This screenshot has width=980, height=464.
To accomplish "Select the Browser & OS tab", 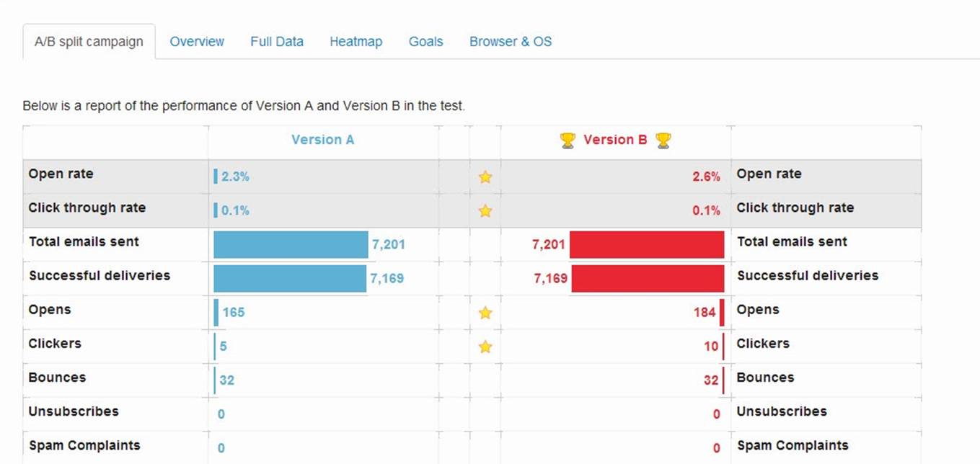I will click(511, 42).
